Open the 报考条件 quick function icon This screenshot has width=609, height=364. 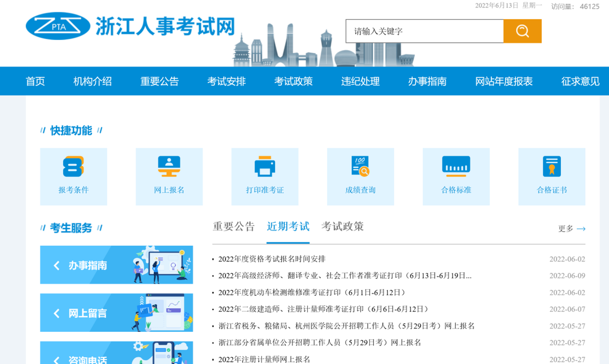[73, 166]
